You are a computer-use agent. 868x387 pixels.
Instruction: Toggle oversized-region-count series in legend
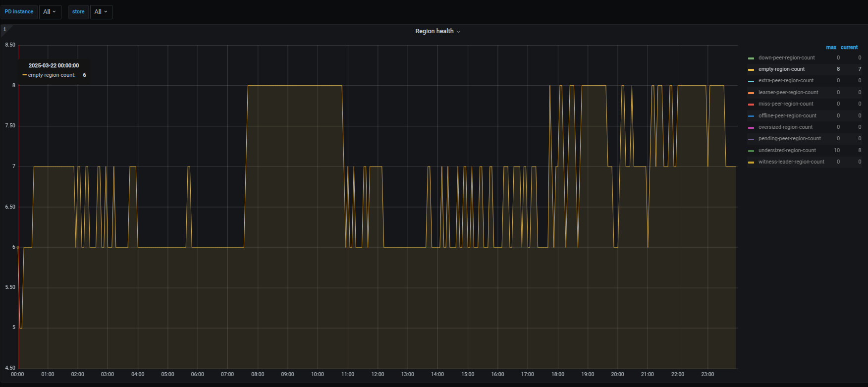(x=785, y=127)
